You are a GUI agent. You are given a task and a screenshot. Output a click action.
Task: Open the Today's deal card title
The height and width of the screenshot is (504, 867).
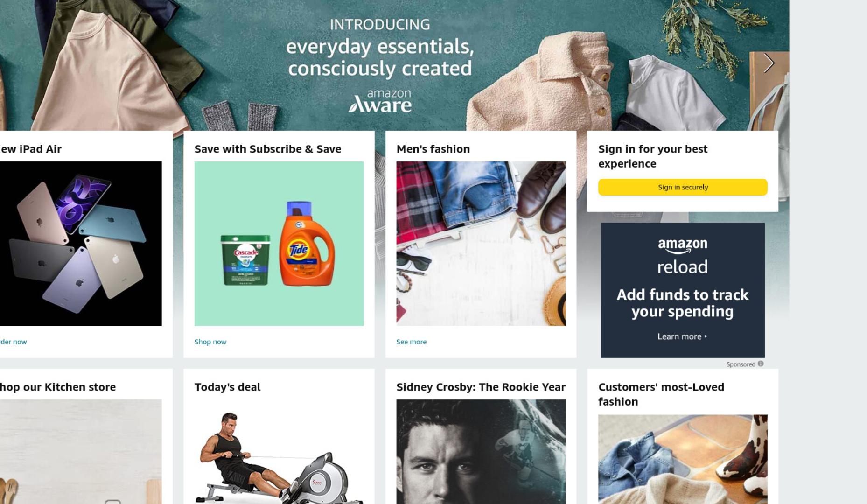point(228,387)
